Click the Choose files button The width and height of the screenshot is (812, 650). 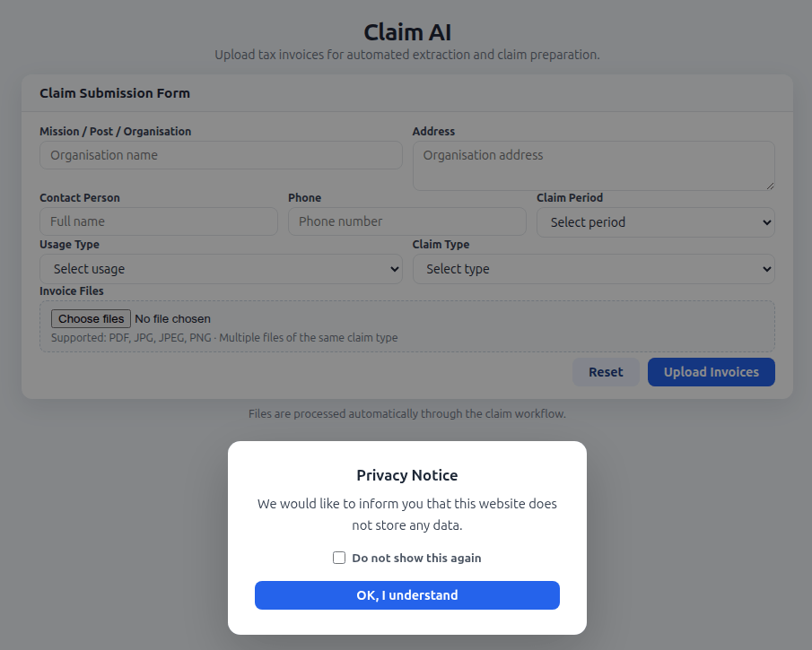coord(91,318)
